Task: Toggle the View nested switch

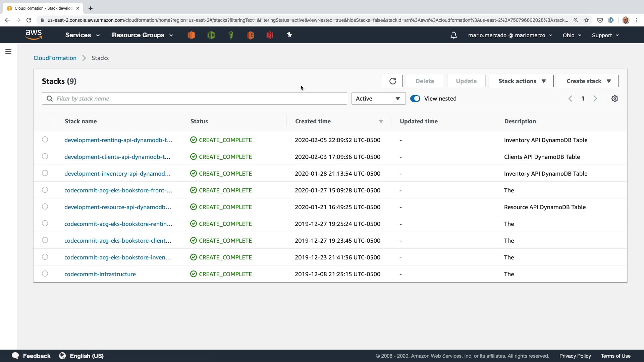Action: coord(415,99)
